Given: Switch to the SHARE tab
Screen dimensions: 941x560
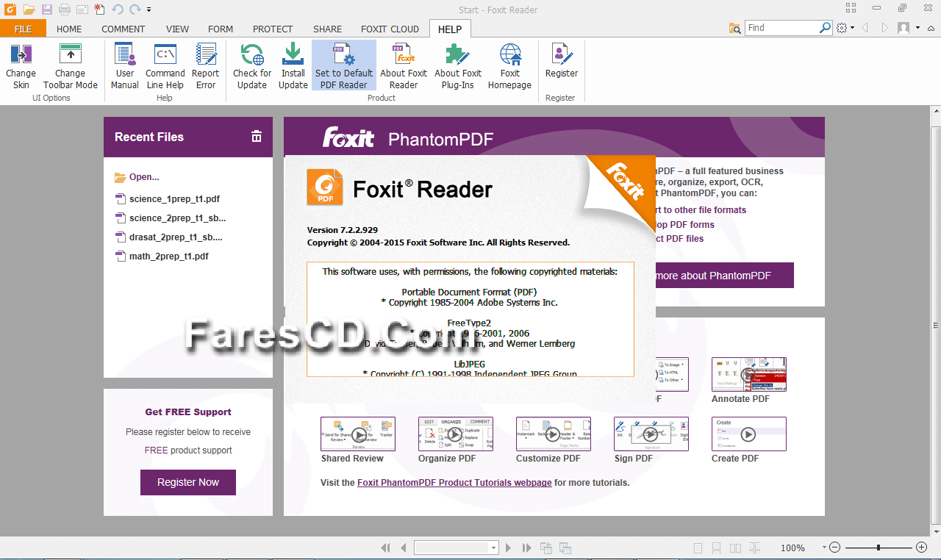Looking at the screenshot, I should (327, 29).
